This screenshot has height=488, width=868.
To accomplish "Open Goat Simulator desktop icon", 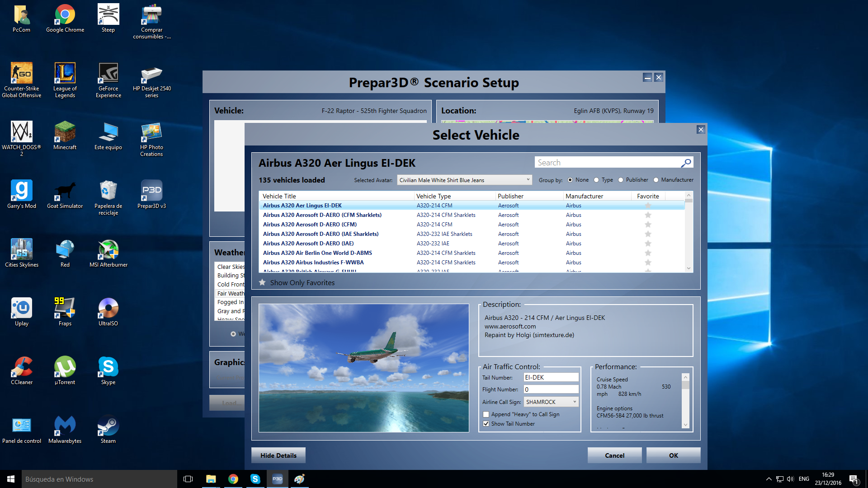I will (65, 194).
